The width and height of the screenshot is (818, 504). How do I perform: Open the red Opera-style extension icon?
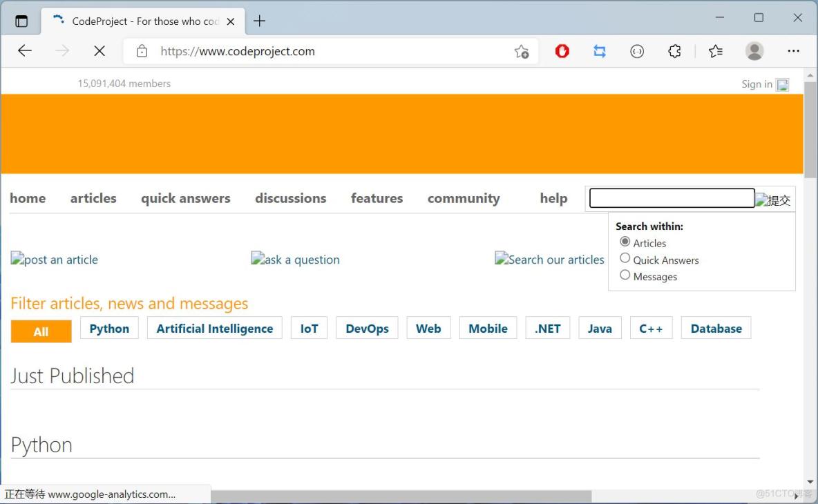562,51
